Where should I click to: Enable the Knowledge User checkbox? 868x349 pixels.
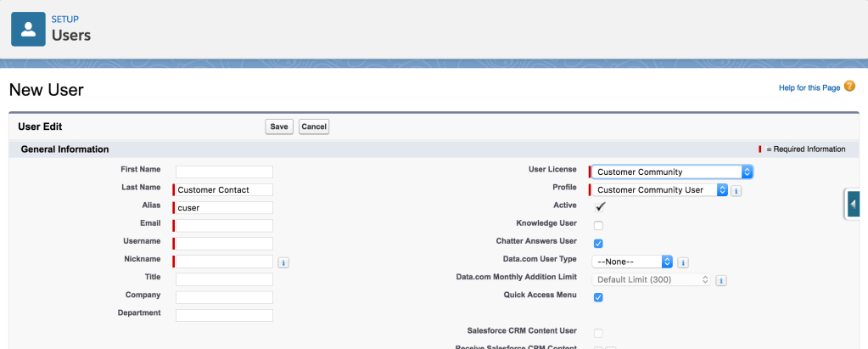pos(598,225)
